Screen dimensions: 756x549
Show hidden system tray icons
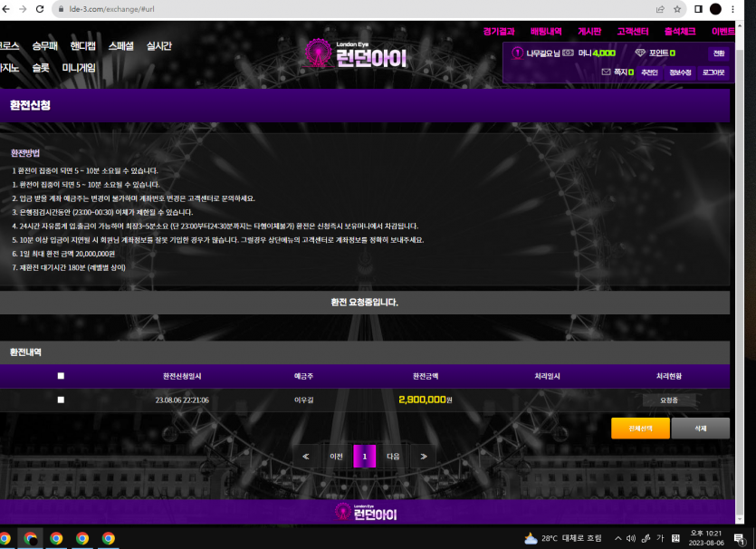point(617,538)
